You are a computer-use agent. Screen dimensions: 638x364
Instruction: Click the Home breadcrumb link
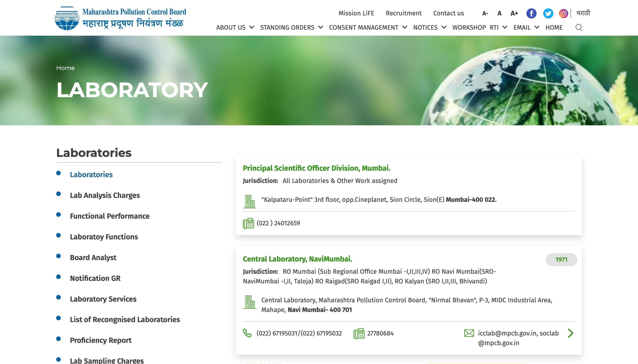pos(65,68)
